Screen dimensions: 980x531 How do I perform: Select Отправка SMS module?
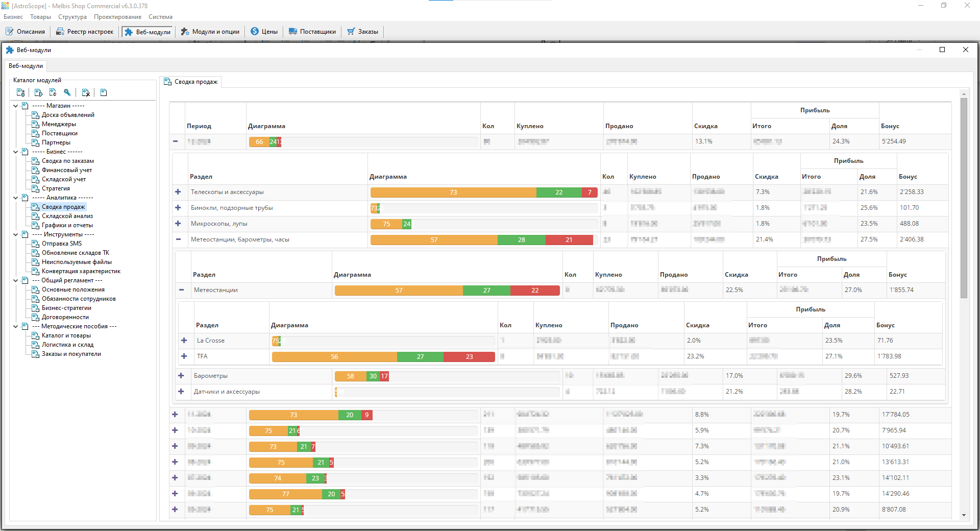[x=62, y=244]
